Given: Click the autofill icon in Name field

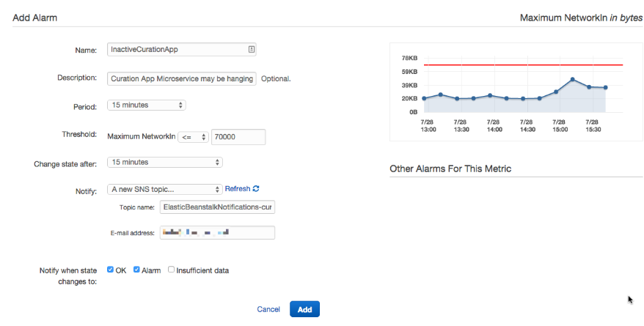Looking at the screenshot, I should tap(251, 50).
